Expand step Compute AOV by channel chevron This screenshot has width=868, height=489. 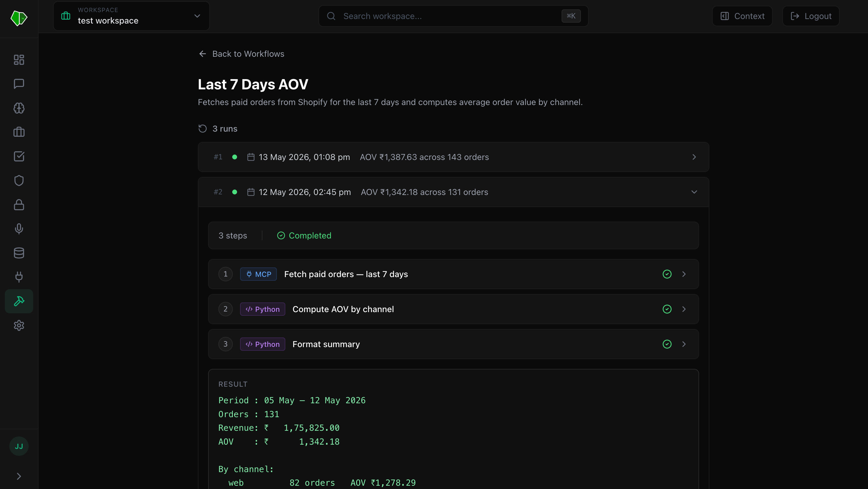pos(684,309)
